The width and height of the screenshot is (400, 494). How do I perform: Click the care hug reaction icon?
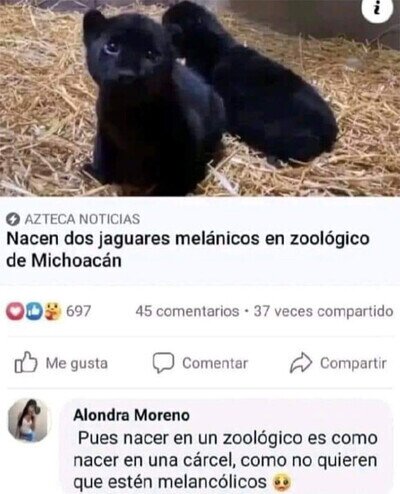tap(53, 311)
